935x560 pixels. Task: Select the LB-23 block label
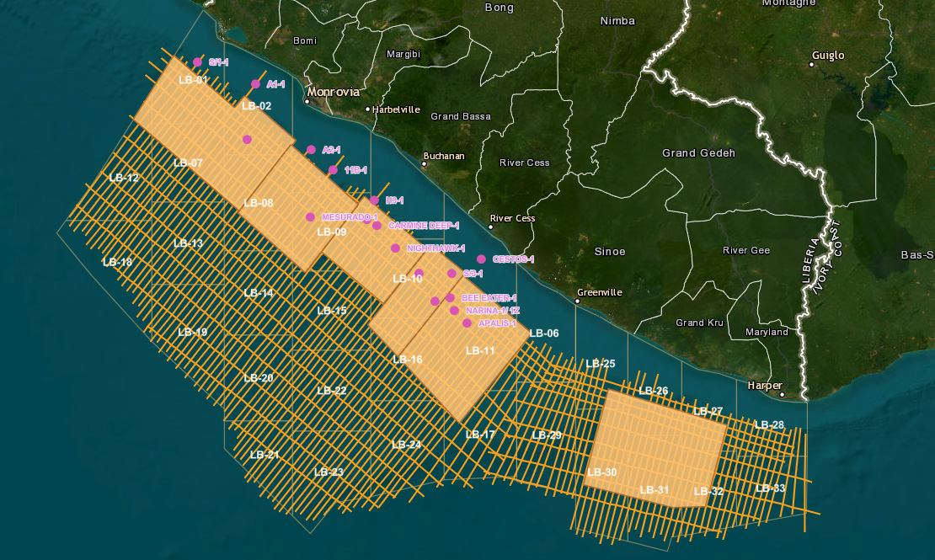click(329, 472)
